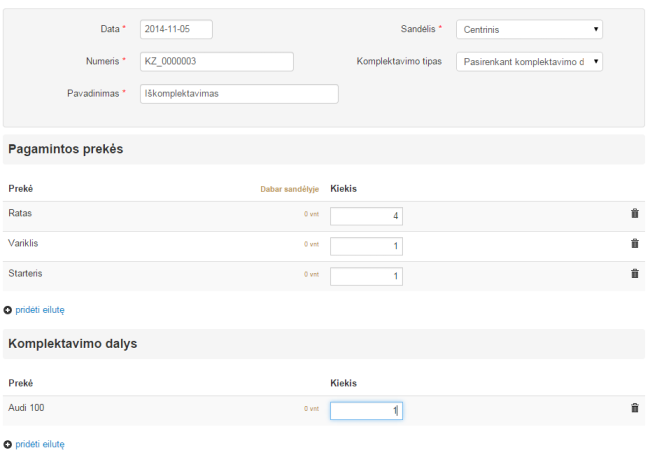Focus the Numeris field KZ_0000003
The image size is (650, 455).
point(216,62)
